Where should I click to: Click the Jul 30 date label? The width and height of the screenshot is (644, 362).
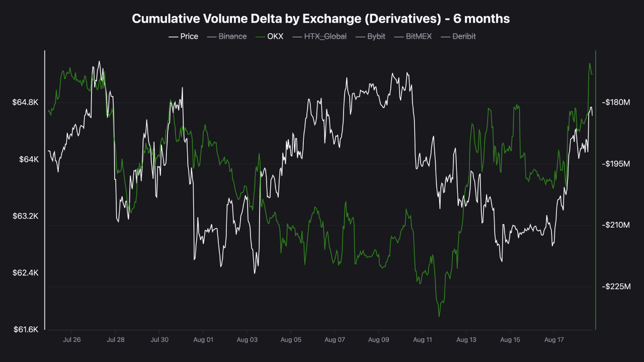point(159,340)
